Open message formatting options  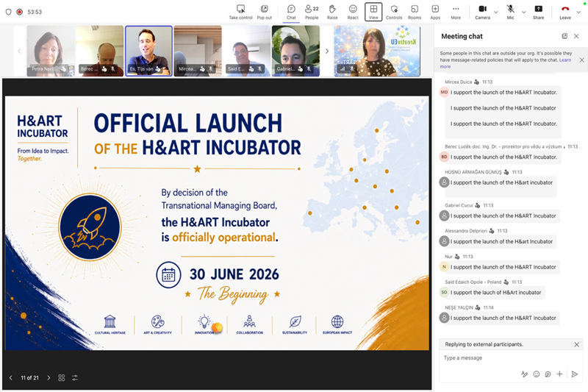click(524, 374)
